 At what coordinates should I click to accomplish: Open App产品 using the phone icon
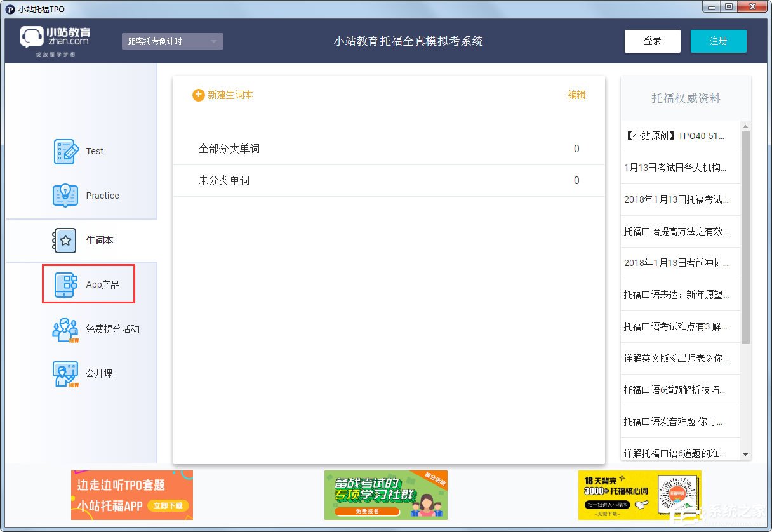pyautogui.click(x=65, y=284)
